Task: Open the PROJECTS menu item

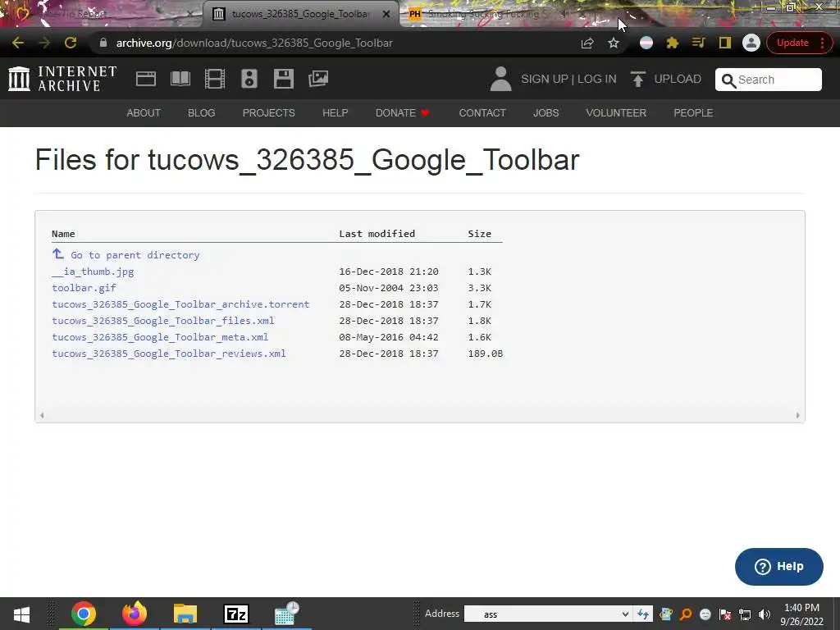Action: (268, 113)
